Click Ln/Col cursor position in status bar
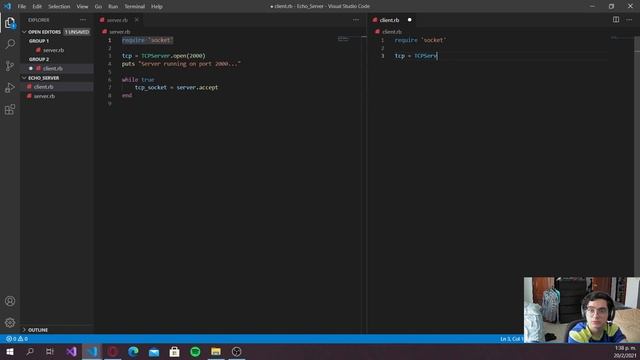 [x=511, y=339]
